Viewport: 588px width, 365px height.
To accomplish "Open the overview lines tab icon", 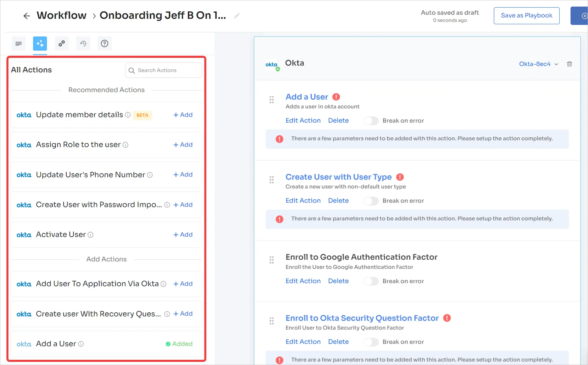I will pyautogui.click(x=19, y=43).
